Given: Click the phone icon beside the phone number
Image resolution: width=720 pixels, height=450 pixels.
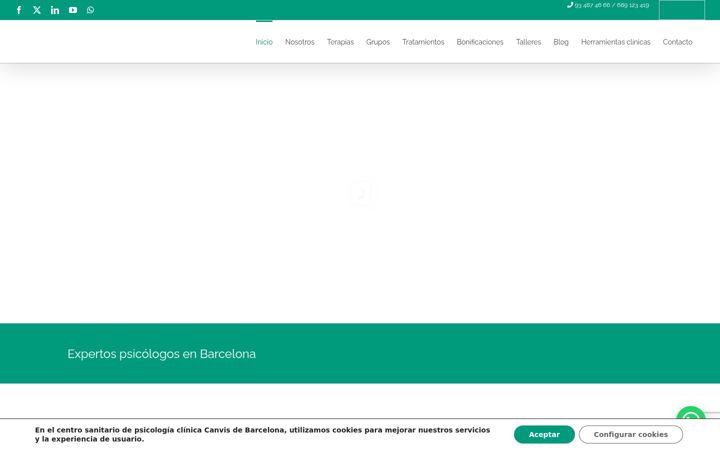Looking at the screenshot, I should [570, 5].
